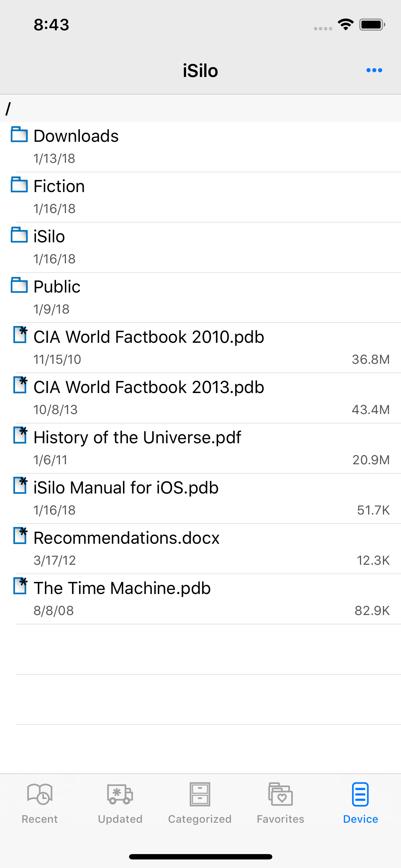Screen dimensions: 401x868
Task: Tap the Downloads folder icon
Action: (x=19, y=135)
